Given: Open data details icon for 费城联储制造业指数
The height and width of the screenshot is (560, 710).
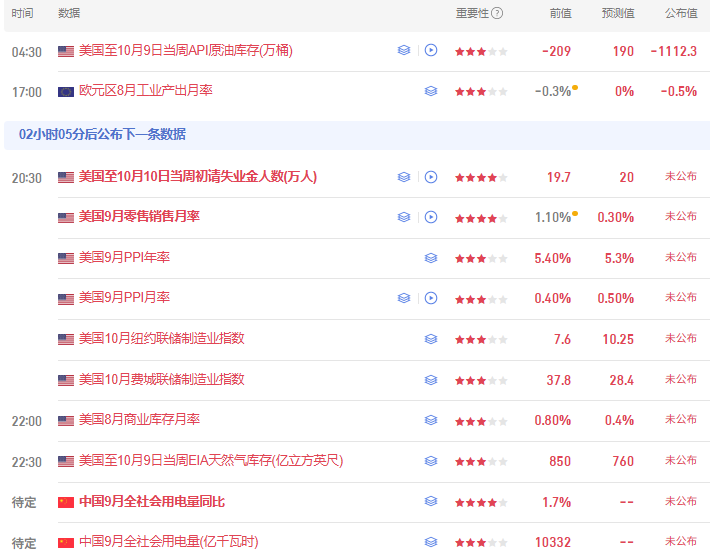Looking at the screenshot, I should coord(431,379).
